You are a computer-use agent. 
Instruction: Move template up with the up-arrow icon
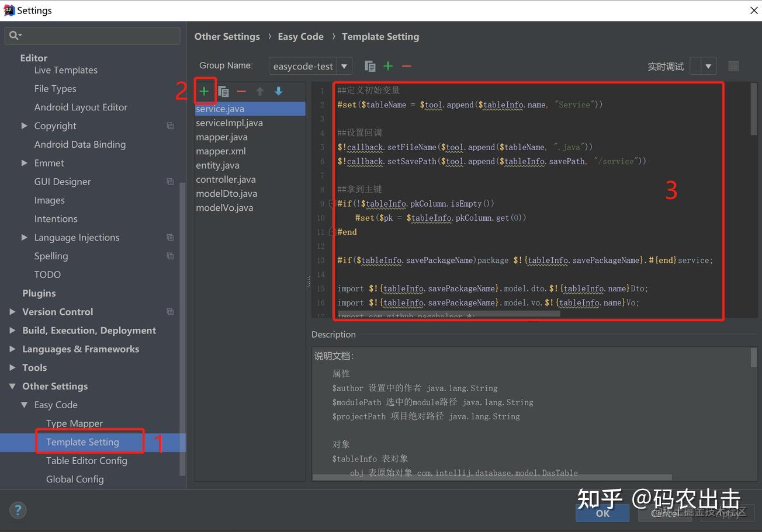(260, 91)
